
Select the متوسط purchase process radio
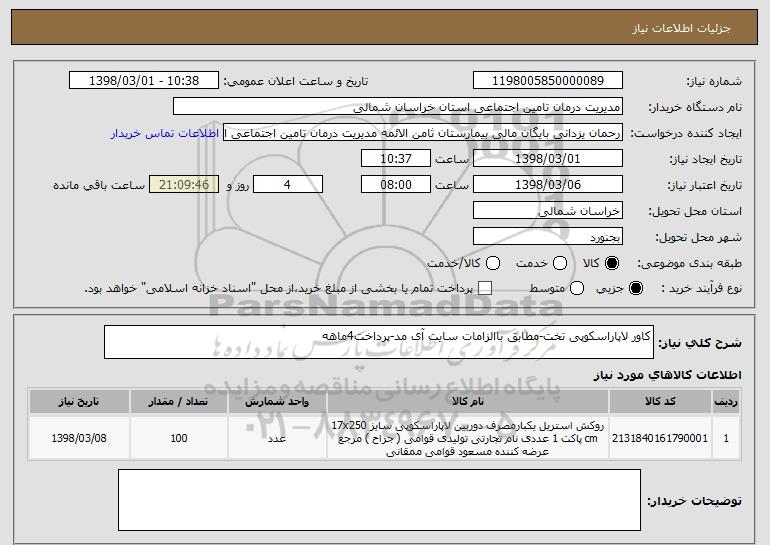pos(577,288)
